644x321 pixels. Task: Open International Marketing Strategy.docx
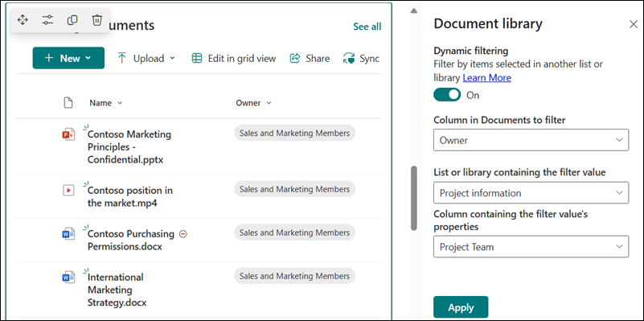tap(117, 290)
